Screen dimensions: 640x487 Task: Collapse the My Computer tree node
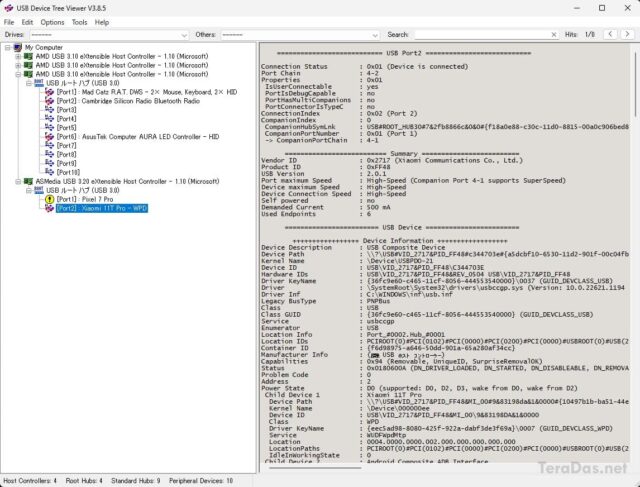(6, 47)
